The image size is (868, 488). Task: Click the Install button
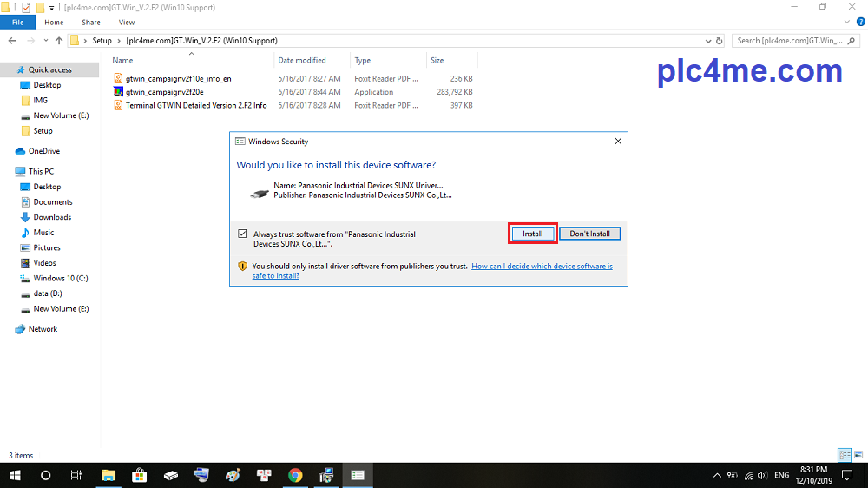[532, 234]
